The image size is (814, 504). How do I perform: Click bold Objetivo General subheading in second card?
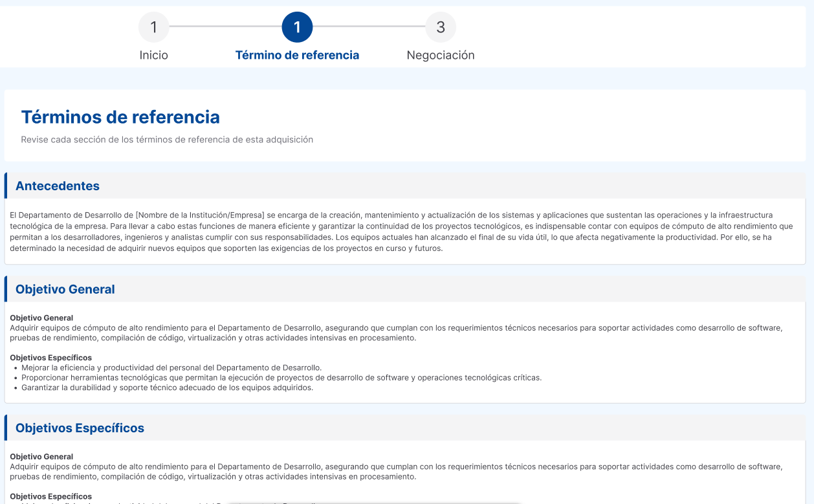tap(41, 318)
